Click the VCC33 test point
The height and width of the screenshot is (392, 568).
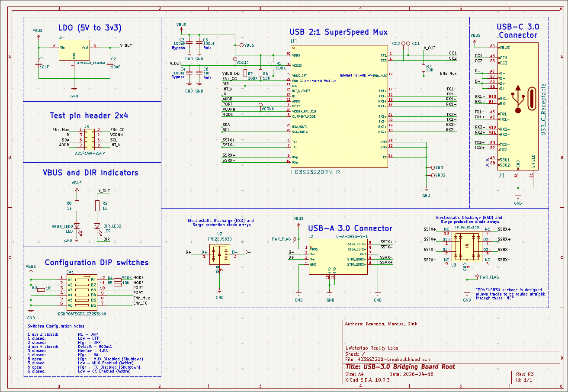tap(235, 58)
